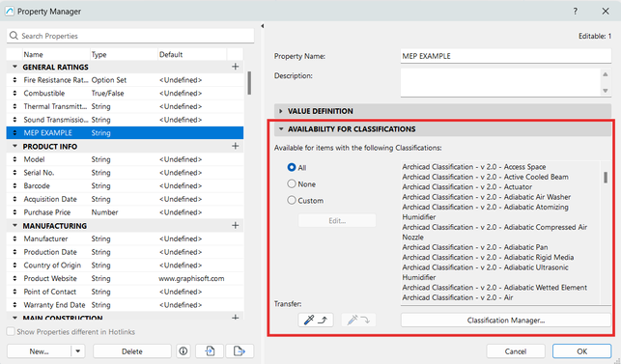The image size is (621, 364).
Task: Select the Sound Transmission property row
Action: point(125,120)
